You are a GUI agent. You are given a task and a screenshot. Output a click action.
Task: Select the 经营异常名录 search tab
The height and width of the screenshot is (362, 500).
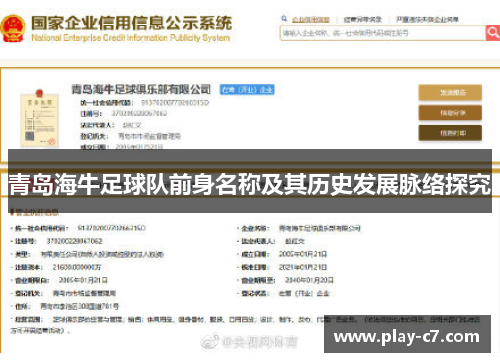tap(363, 20)
